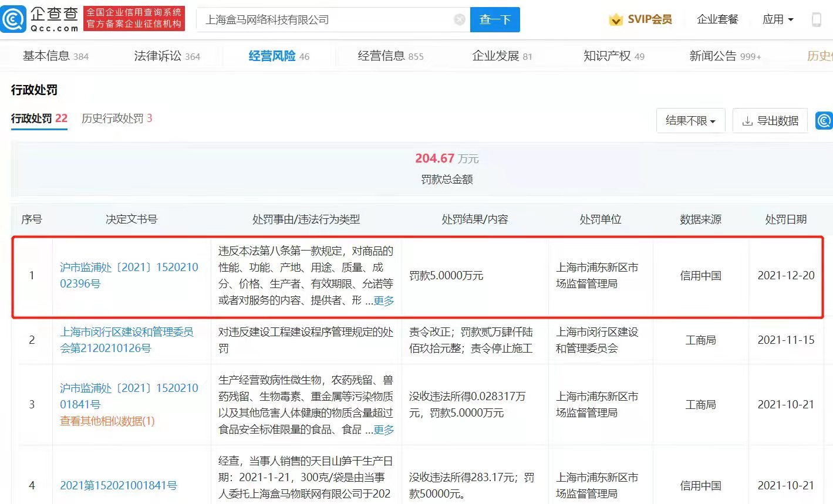Viewport: 833px width, 504px height.
Task: Click 信用中国 source in row 1
Action: pos(700,276)
